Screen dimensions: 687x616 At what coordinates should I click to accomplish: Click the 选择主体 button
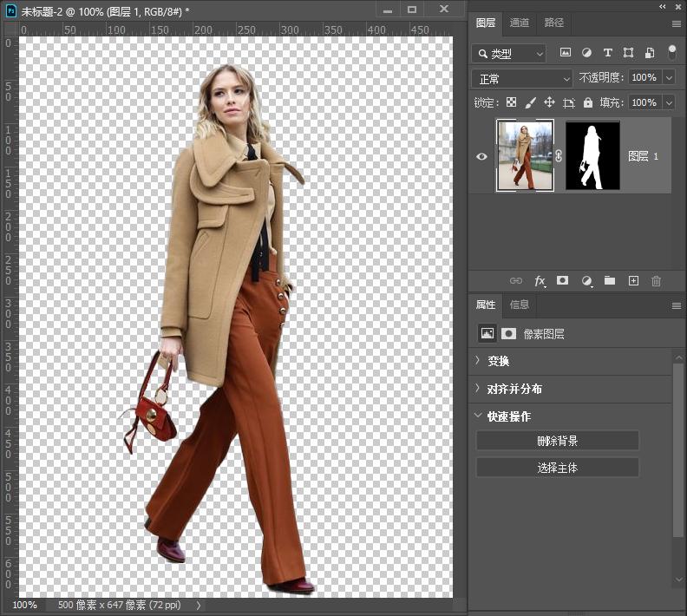tap(557, 468)
